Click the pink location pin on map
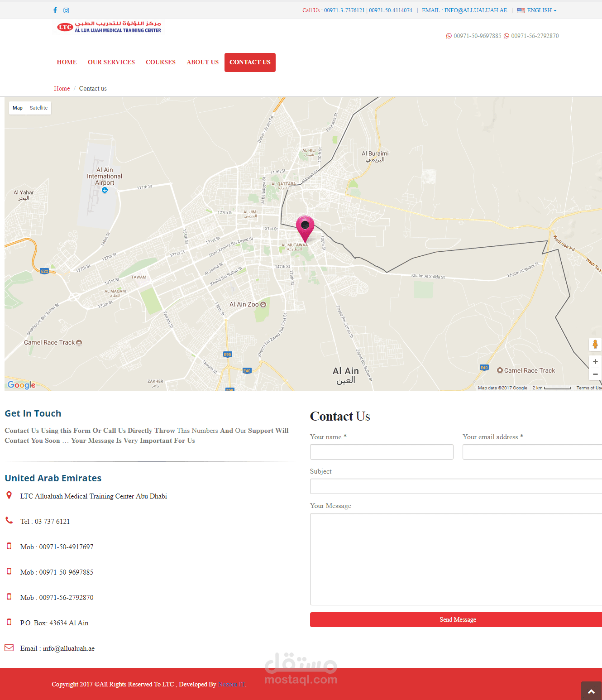The image size is (602, 700). tap(305, 229)
